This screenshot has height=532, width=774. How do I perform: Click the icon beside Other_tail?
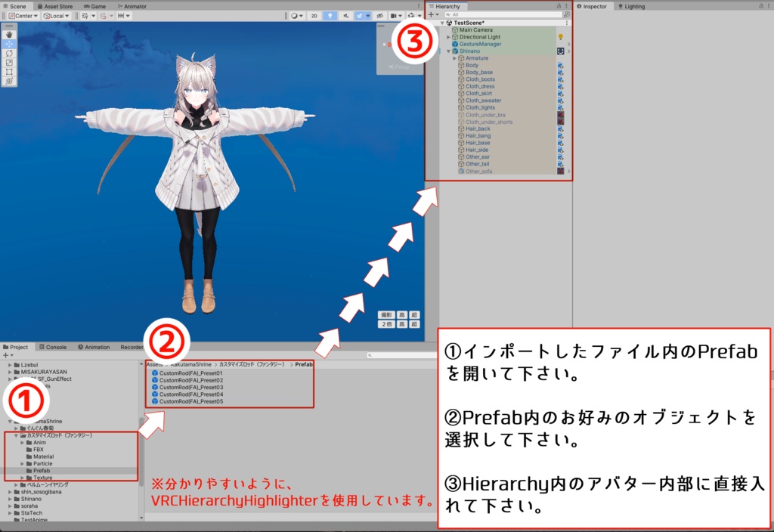tap(560, 164)
